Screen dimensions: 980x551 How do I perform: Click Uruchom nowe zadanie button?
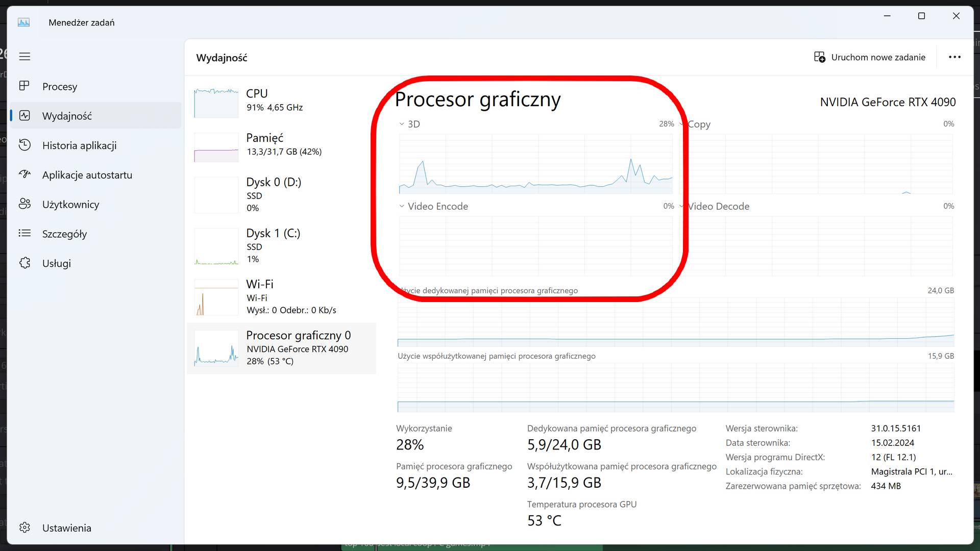[x=870, y=57]
